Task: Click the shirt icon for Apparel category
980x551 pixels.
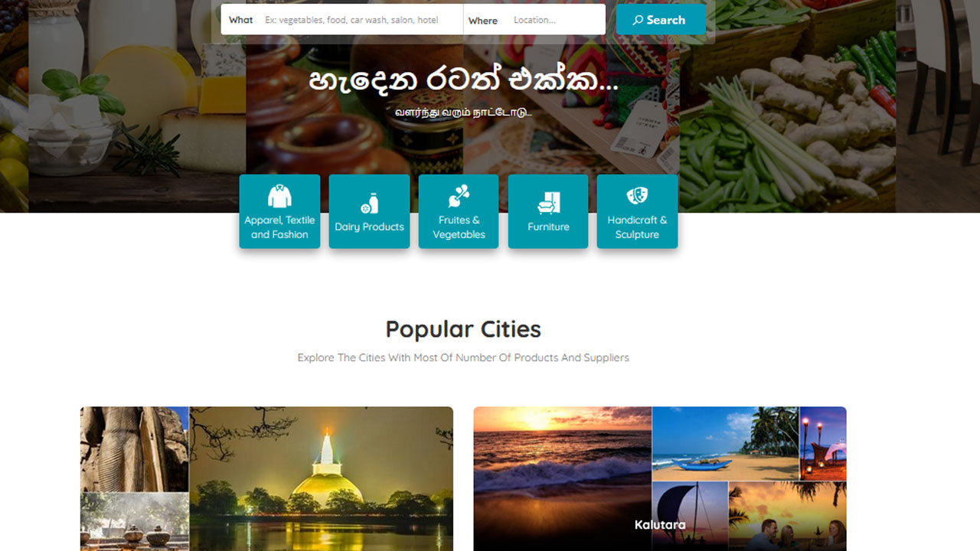Action: click(279, 197)
